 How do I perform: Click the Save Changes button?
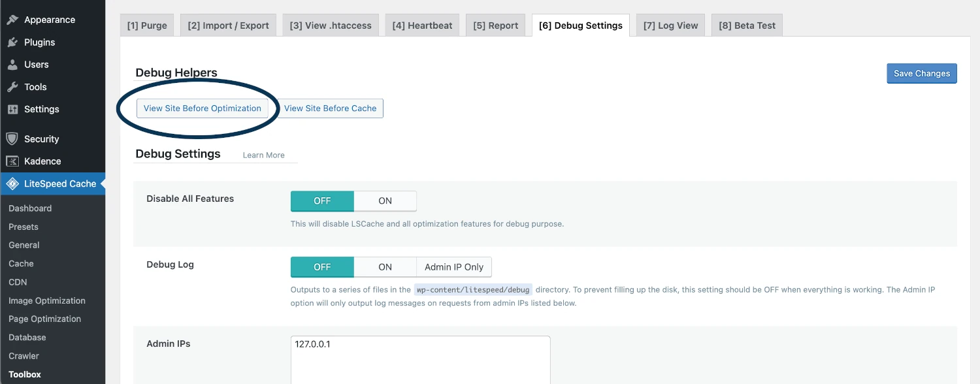point(922,73)
